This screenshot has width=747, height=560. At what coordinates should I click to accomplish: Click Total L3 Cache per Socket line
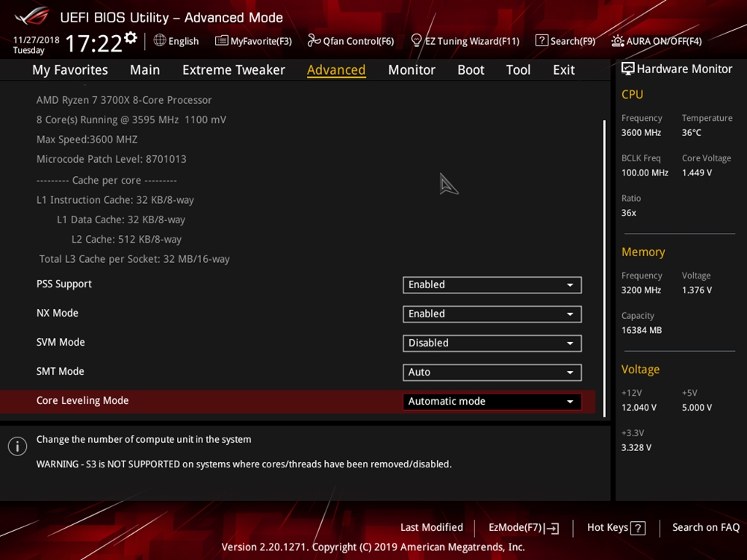pyautogui.click(x=134, y=259)
